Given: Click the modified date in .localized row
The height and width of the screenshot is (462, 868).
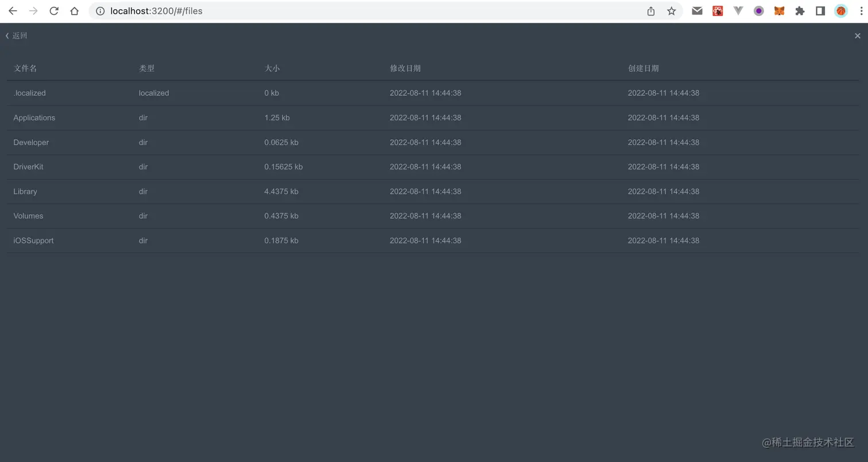Looking at the screenshot, I should [x=425, y=93].
